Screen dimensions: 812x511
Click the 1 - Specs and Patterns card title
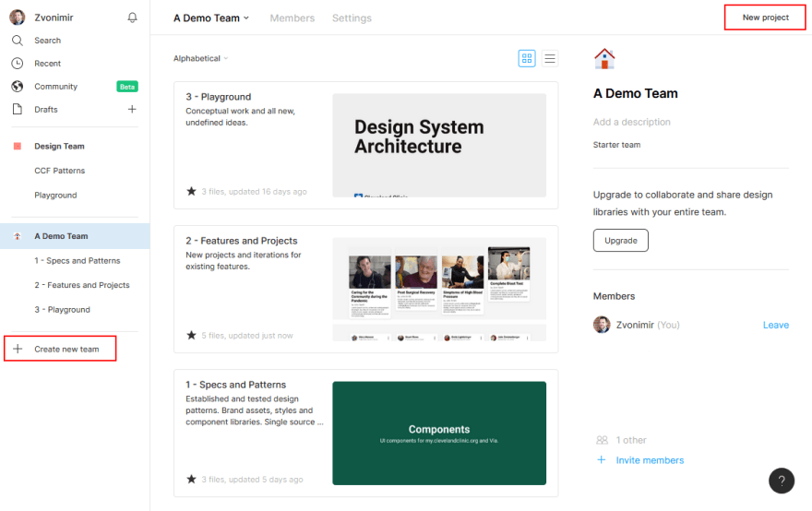tap(235, 385)
